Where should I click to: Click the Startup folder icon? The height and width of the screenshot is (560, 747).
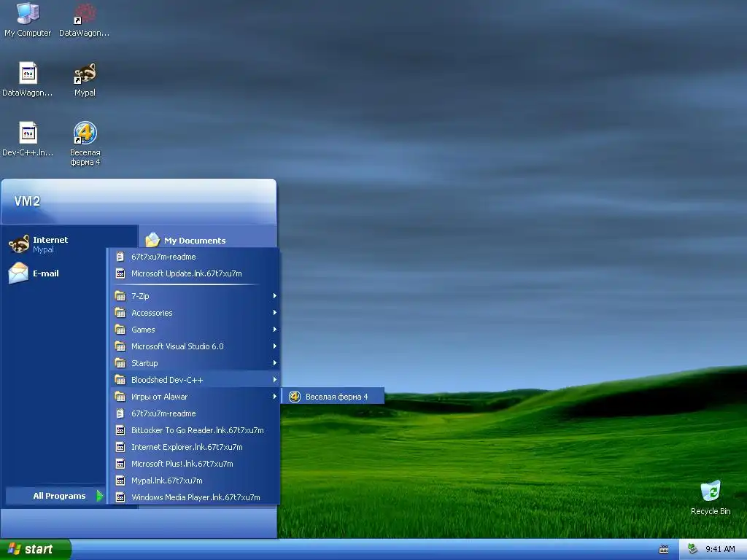click(x=120, y=363)
